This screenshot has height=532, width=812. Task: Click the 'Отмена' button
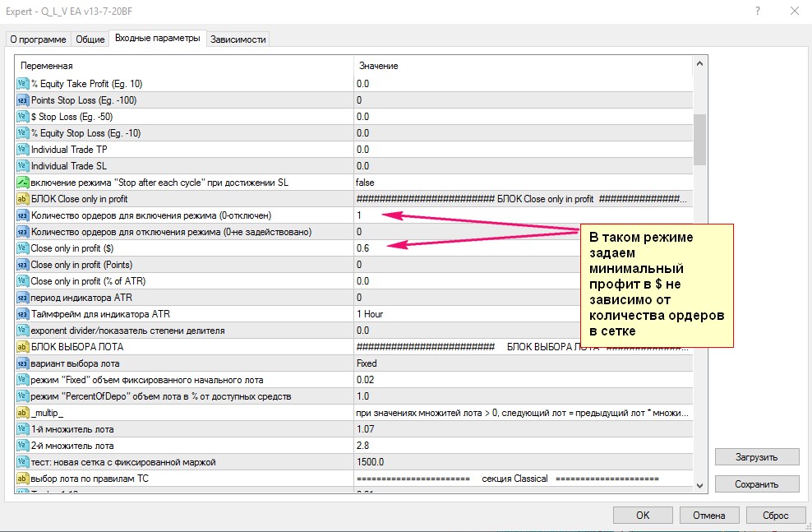click(x=709, y=516)
